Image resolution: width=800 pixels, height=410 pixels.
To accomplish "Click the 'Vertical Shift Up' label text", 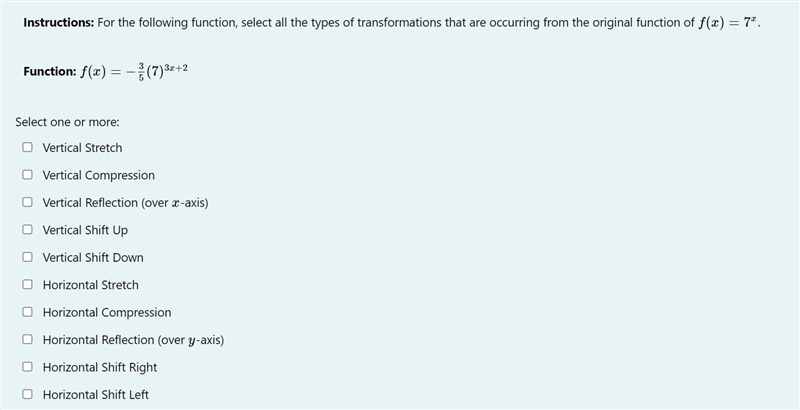I will coord(85,230).
